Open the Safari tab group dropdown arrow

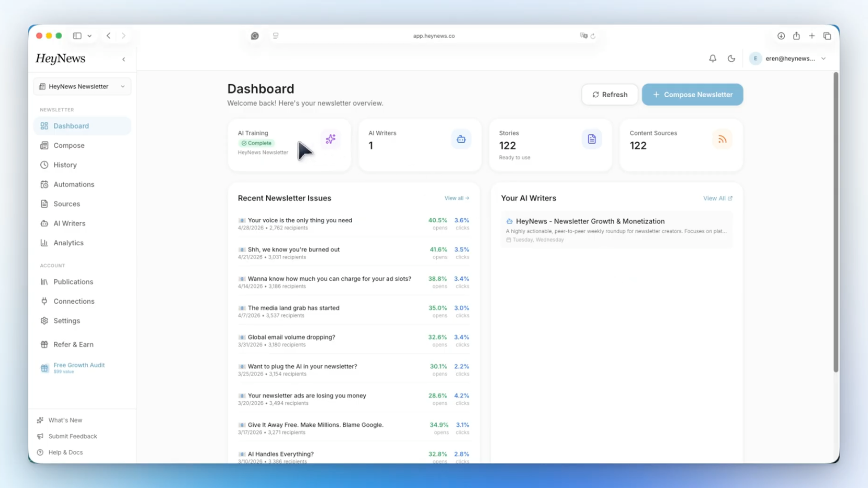[x=90, y=36]
